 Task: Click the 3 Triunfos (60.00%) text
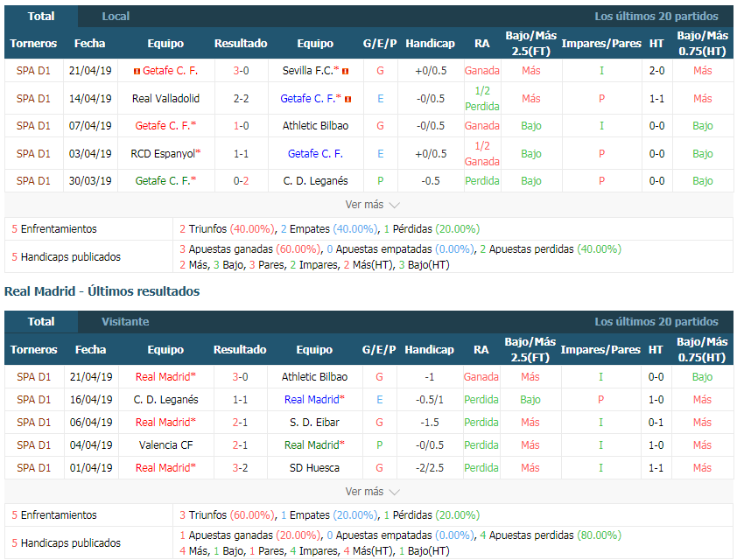point(227,515)
